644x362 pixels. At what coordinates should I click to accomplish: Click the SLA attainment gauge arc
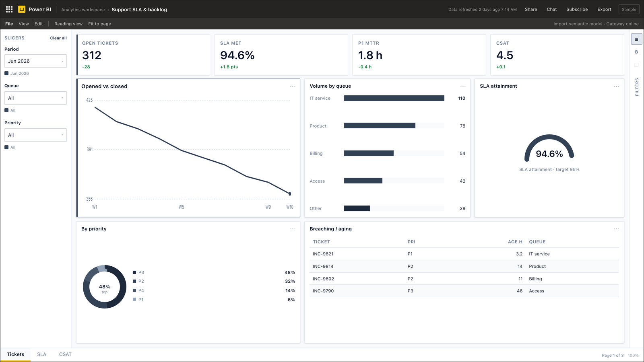[x=549, y=137]
